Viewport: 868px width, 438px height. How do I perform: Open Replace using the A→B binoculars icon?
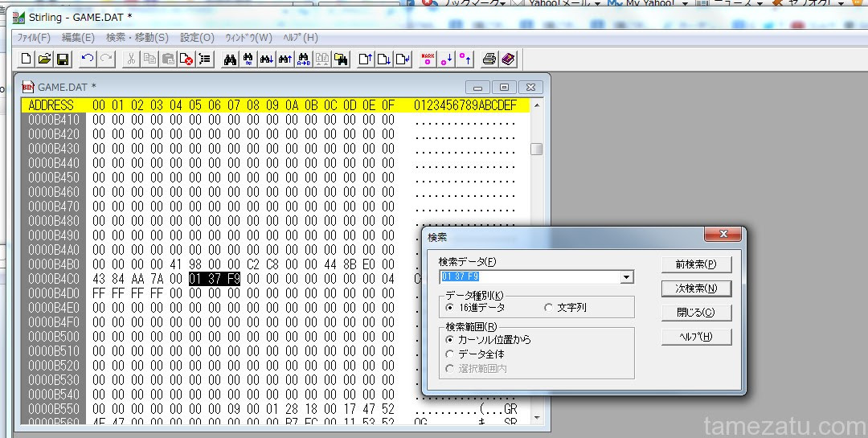click(304, 59)
